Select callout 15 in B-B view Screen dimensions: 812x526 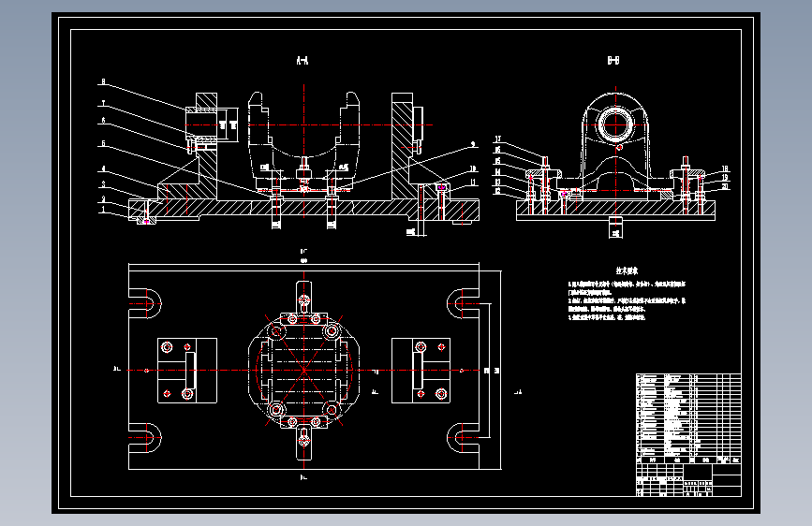pyautogui.click(x=497, y=162)
